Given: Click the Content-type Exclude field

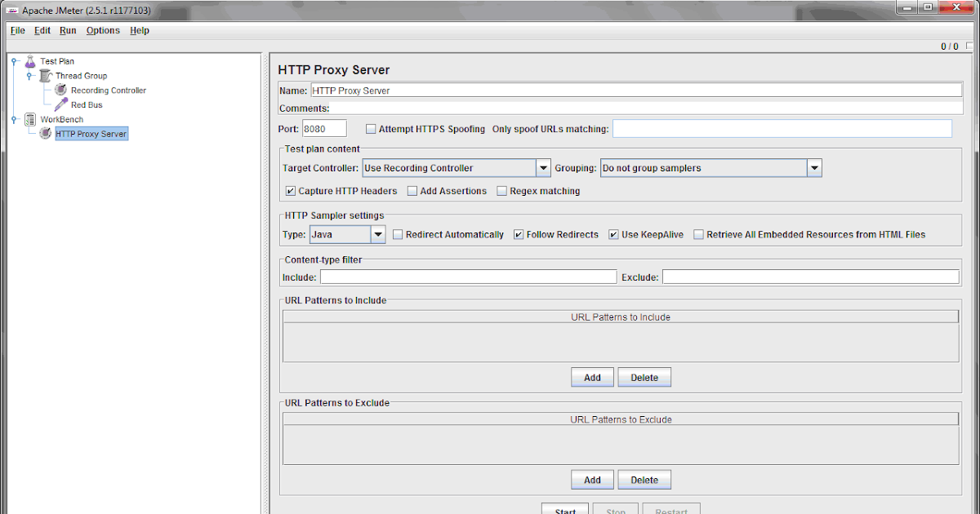Looking at the screenshot, I should 810,277.
